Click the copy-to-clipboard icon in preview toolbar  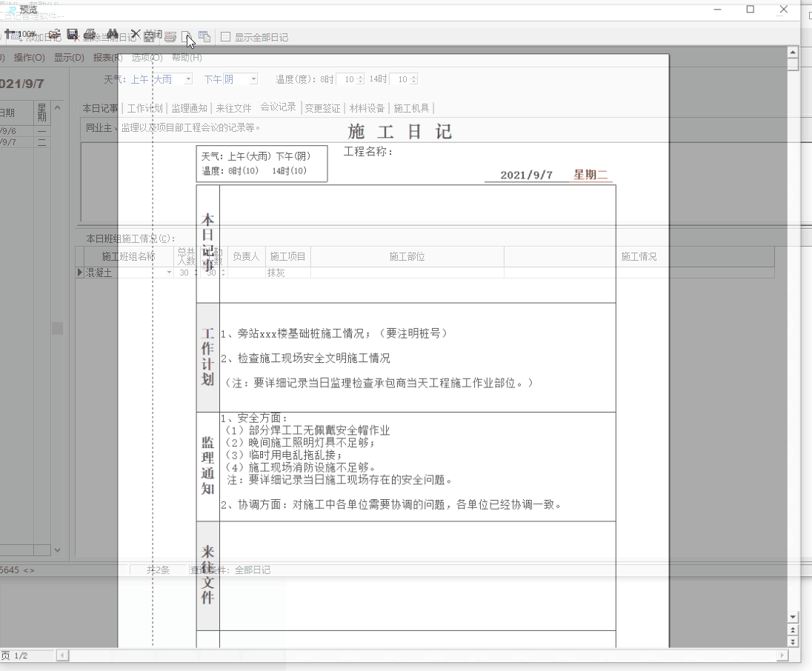[x=204, y=36]
